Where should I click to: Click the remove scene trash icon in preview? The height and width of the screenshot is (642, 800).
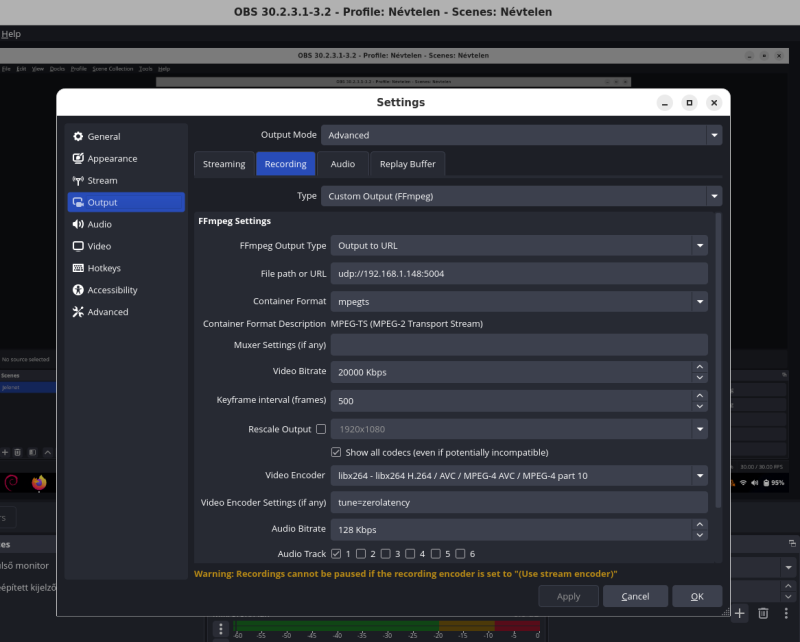point(17,452)
